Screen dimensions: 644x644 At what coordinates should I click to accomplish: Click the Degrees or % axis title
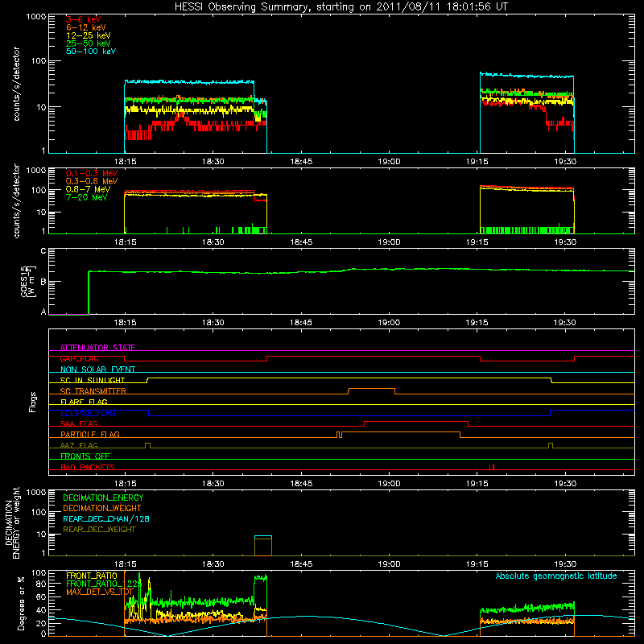click(22, 604)
